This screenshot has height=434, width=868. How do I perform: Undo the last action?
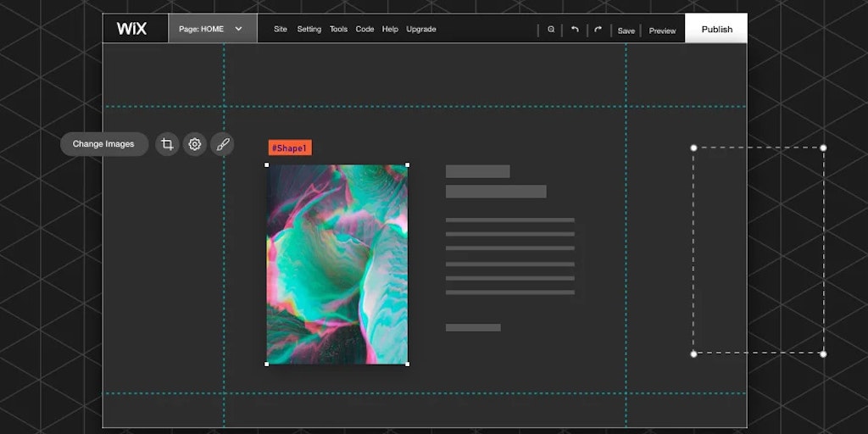click(x=575, y=30)
